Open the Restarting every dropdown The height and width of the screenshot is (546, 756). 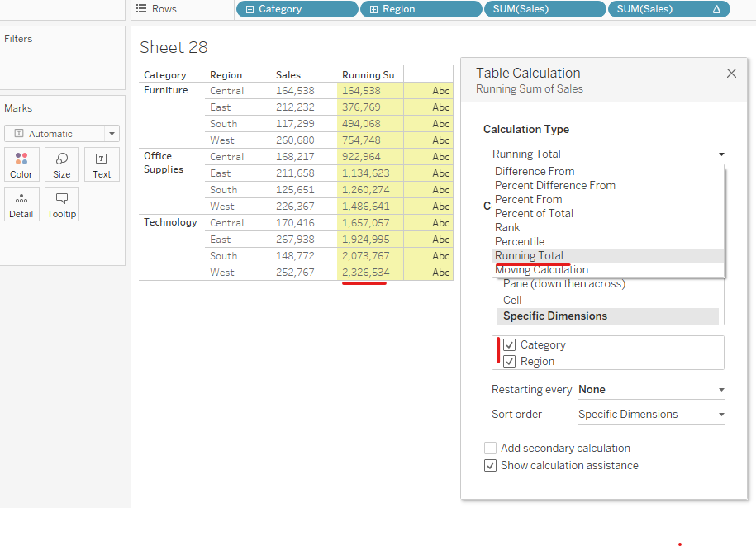(651, 389)
